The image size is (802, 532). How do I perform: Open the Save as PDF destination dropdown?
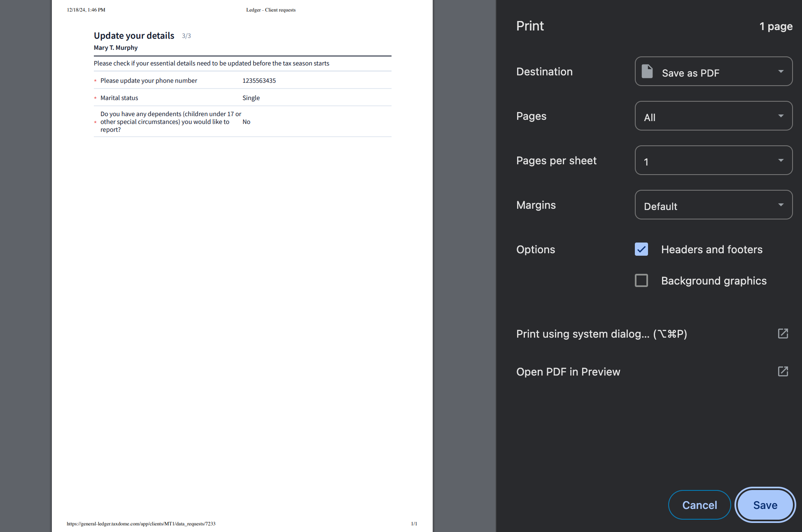713,72
